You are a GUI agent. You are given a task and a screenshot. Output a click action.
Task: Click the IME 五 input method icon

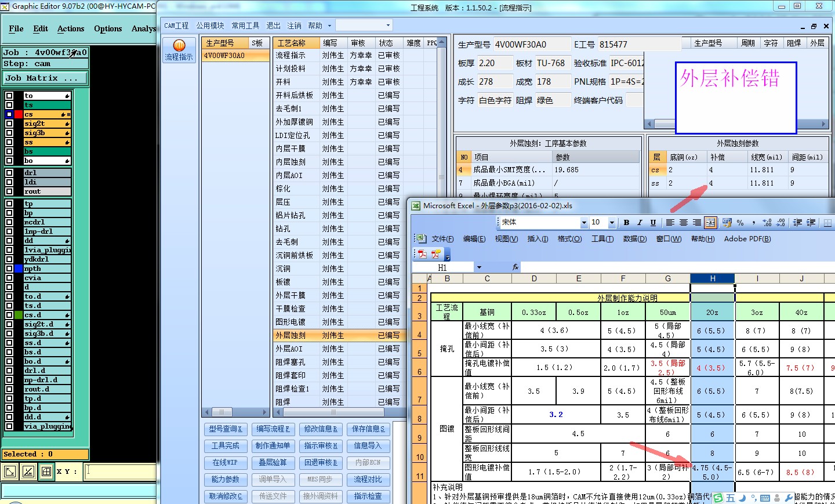coord(730,498)
